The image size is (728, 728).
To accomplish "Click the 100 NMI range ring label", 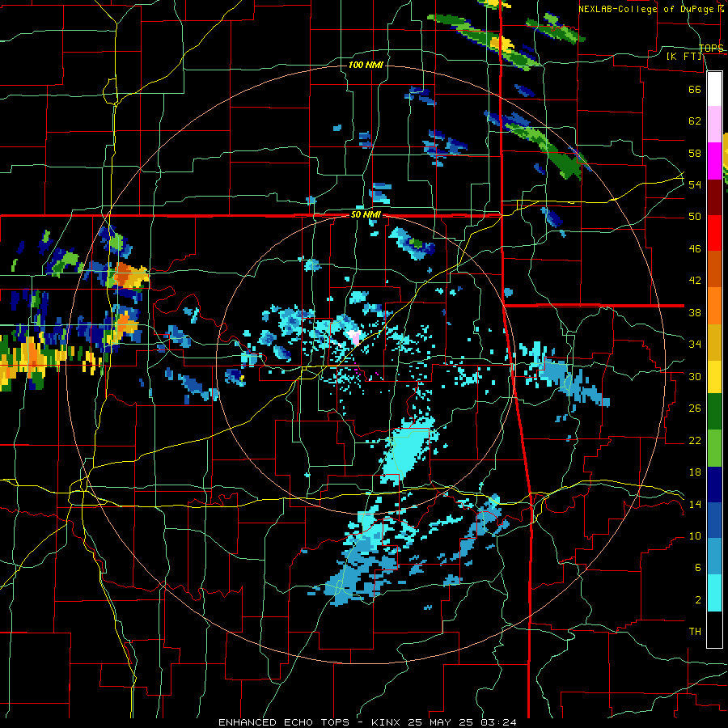I will [366, 65].
